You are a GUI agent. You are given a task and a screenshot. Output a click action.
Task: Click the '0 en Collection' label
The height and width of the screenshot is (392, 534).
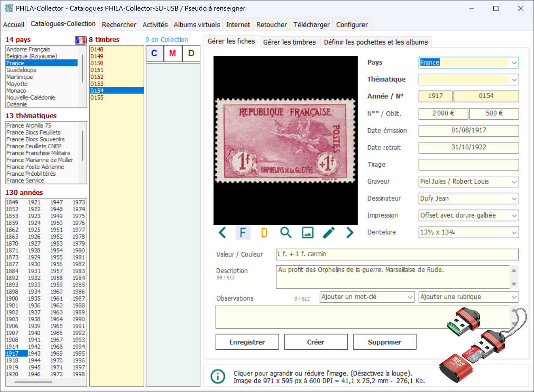[x=167, y=39]
